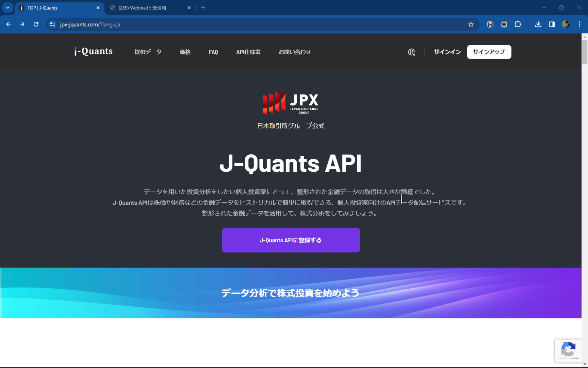Open the お問い合わせ menu item
Viewport: 588px width, 368px height.
(x=295, y=52)
